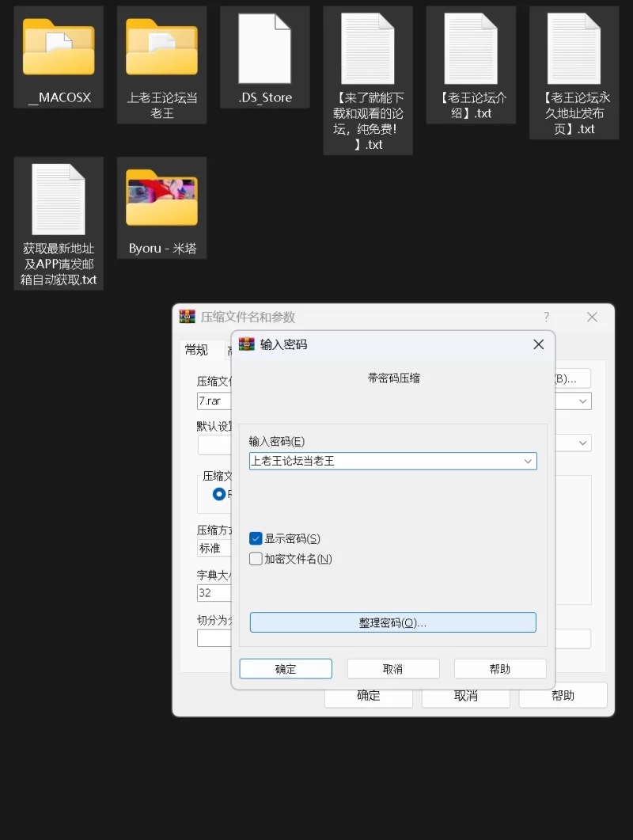
Task: Click 取消 in the 输入密码 dialog
Action: pyautogui.click(x=393, y=668)
